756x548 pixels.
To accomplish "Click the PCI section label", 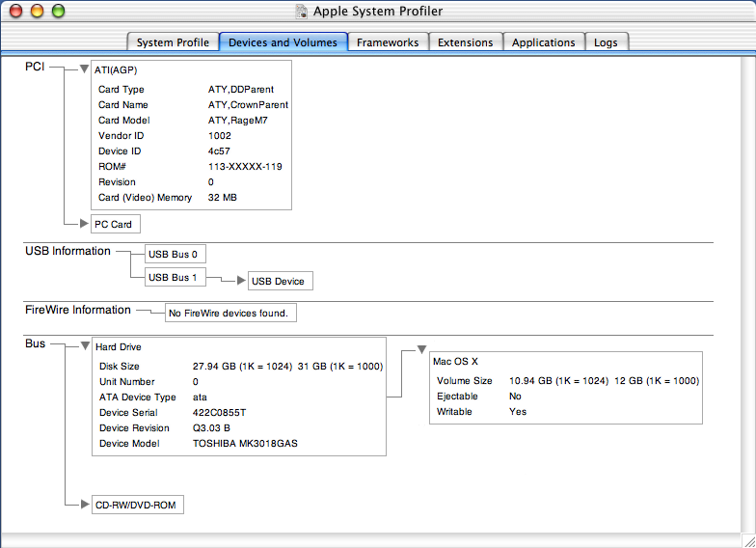I will click(x=35, y=67).
